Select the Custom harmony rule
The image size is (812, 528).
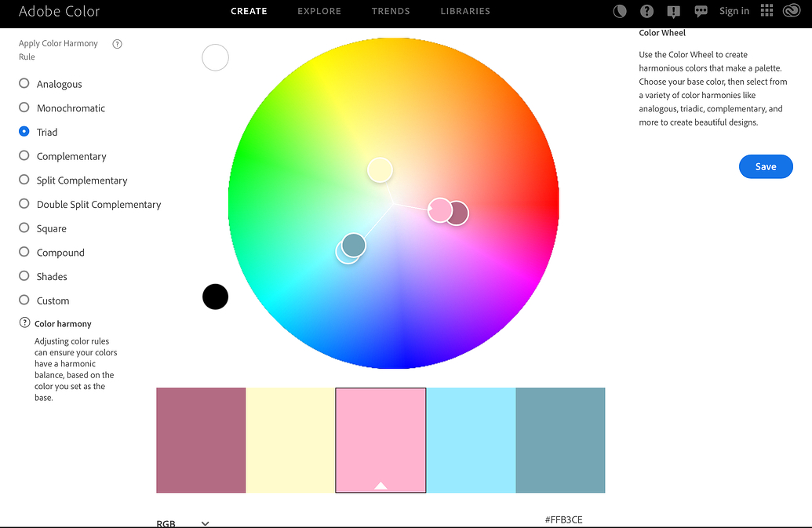24,300
